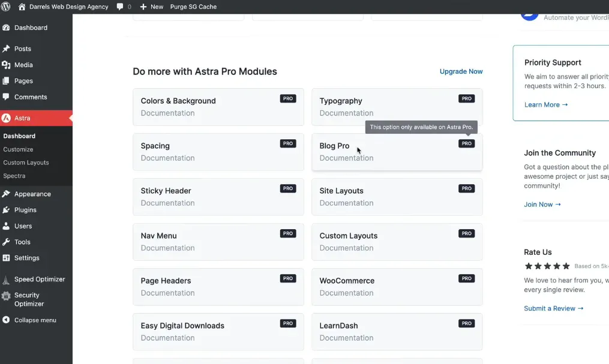Image resolution: width=609 pixels, height=364 pixels.
Task: Open the Tools wrench icon
Action: coord(6,242)
